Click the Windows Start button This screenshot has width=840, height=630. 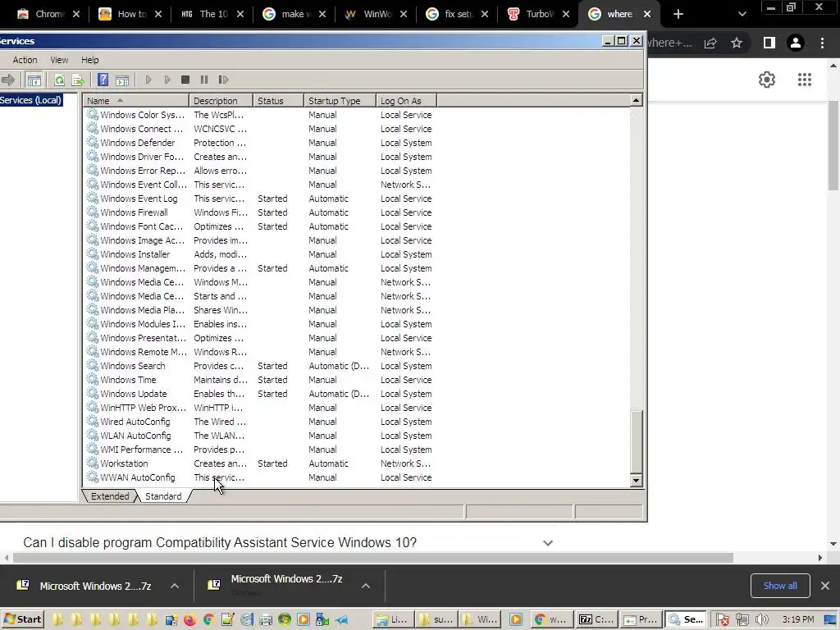pos(22,619)
